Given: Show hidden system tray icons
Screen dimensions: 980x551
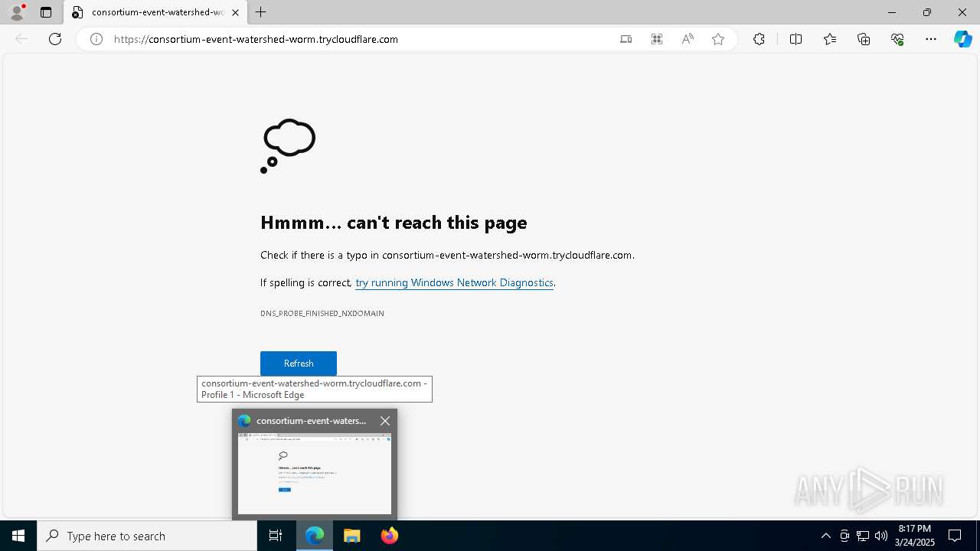Looking at the screenshot, I should [825, 536].
